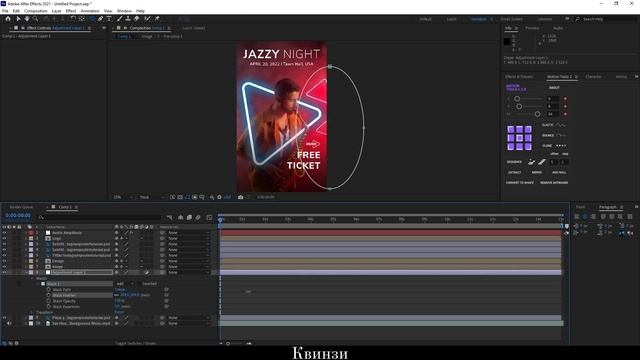Toggle the red keyframe dot beside the first Motion Tools slider
Screen dimensions: 640x360
(565, 99)
